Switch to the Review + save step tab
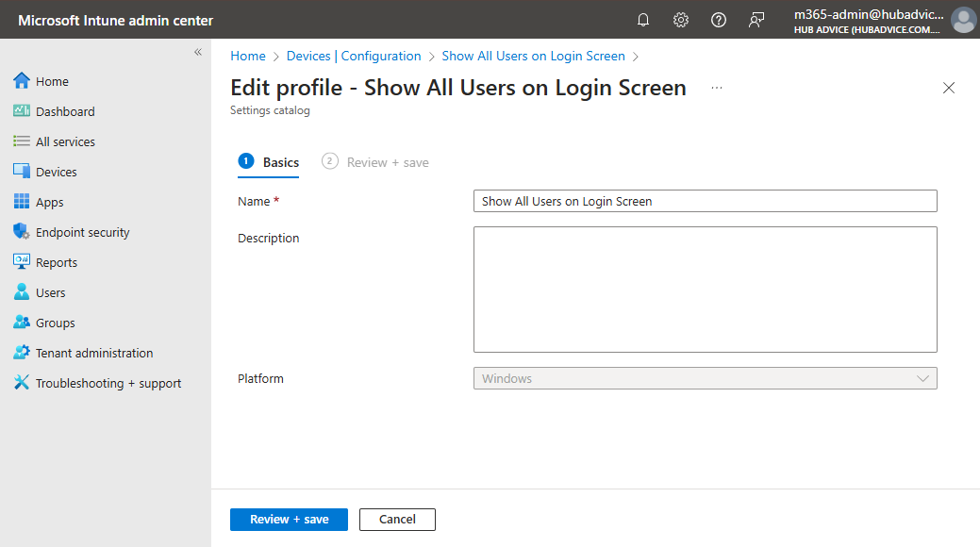Screen dimensions: 980x547 [x=387, y=162]
